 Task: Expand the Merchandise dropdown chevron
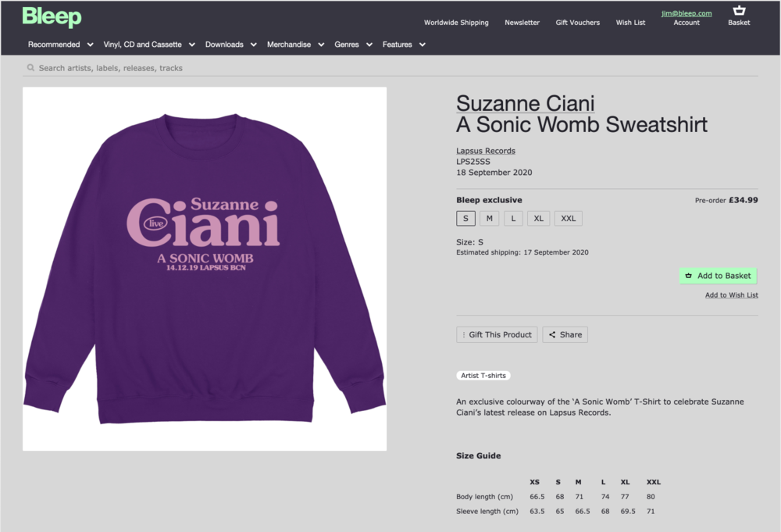[x=321, y=45]
